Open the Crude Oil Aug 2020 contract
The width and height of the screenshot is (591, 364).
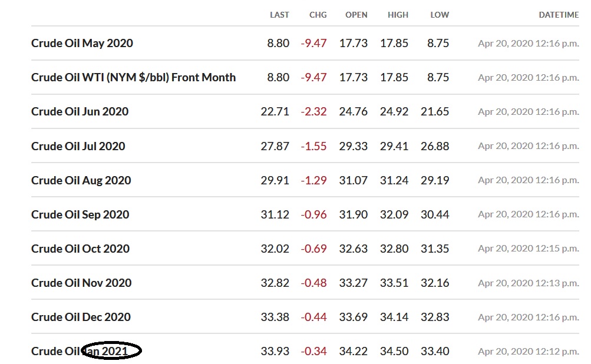[81, 180]
